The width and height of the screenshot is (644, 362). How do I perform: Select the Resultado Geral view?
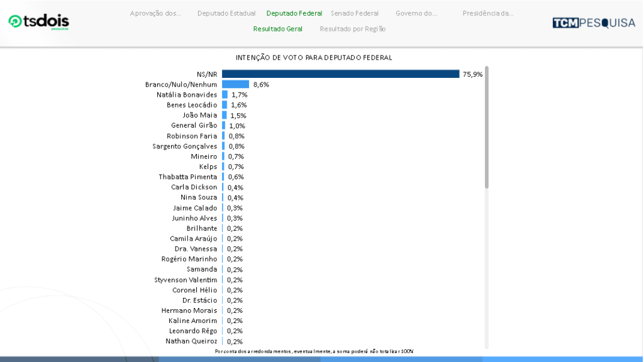tap(277, 29)
